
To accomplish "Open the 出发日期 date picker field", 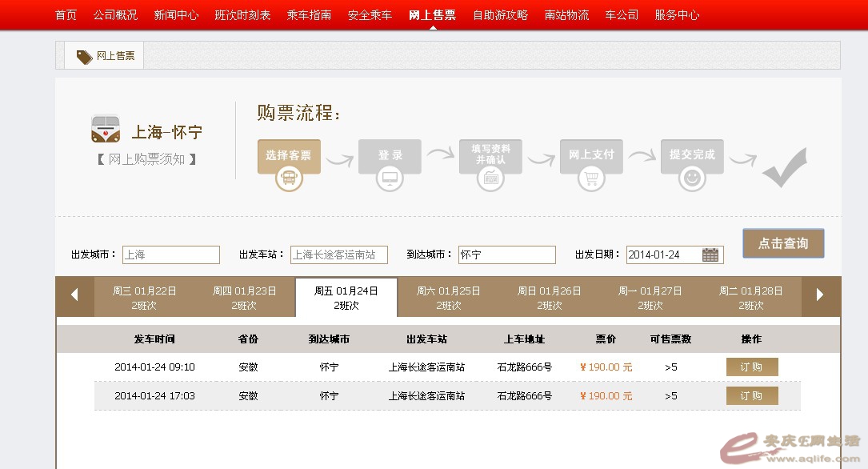I will (665, 255).
